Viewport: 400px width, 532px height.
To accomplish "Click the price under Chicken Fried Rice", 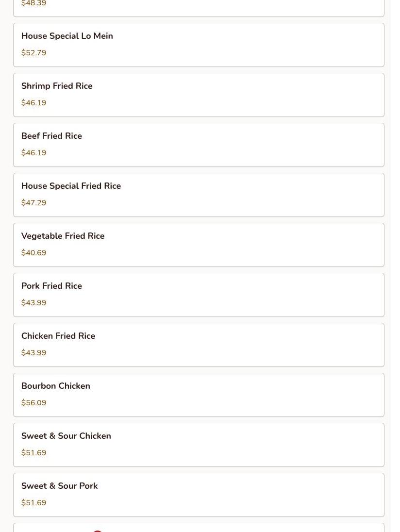I will tap(33, 353).
